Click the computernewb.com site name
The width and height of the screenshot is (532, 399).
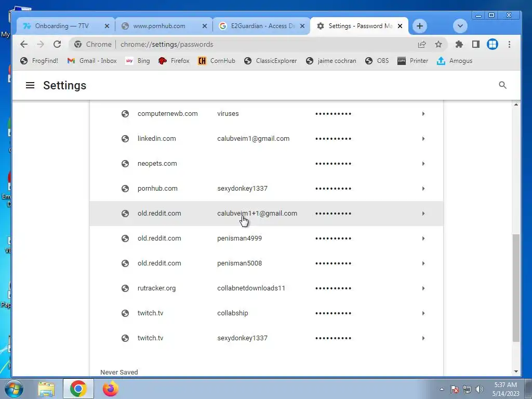(x=168, y=114)
